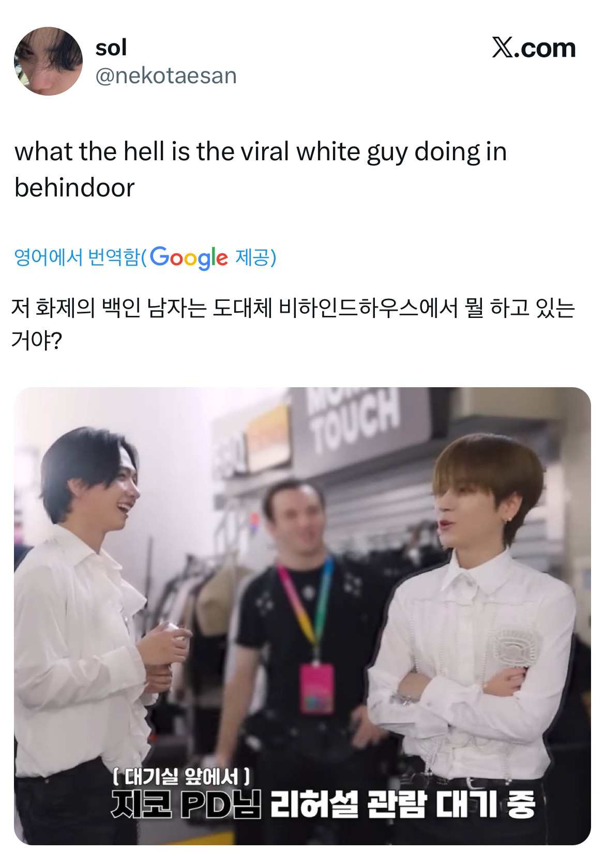Screen dimensions: 605x868
Task: Click the X logo icon
Action: [502, 48]
